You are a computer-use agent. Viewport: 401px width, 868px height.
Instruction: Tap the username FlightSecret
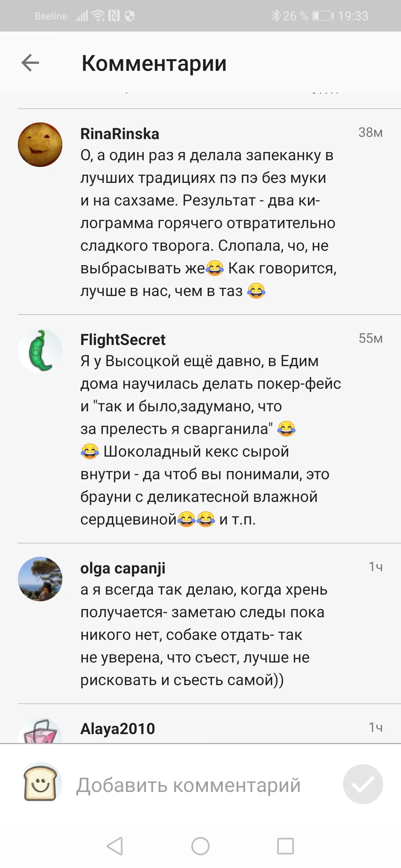pos(123,339)
